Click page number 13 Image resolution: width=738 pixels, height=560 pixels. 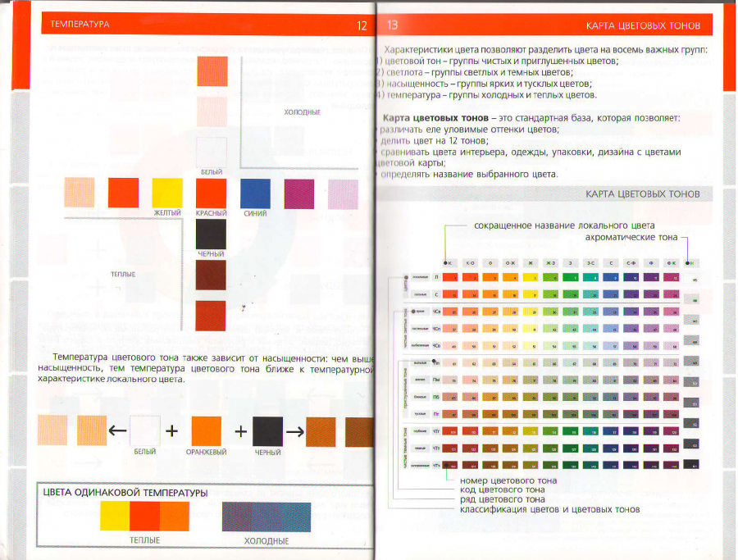[392, 25]
